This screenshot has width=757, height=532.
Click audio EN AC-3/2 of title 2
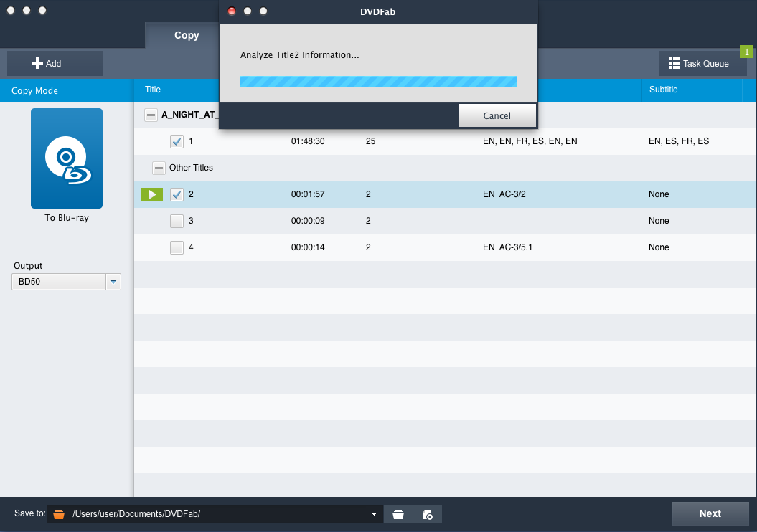tap(504, 194)
